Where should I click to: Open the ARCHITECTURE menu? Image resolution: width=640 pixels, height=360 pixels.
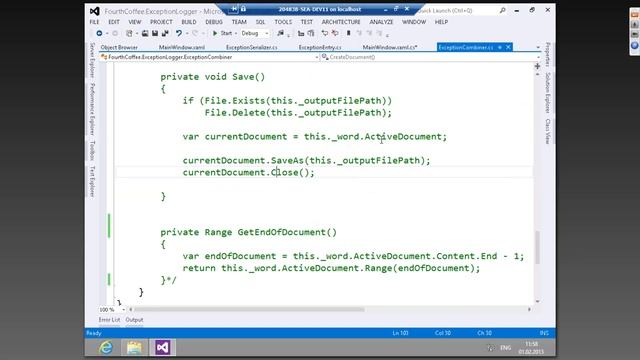(x=341, y=22)
